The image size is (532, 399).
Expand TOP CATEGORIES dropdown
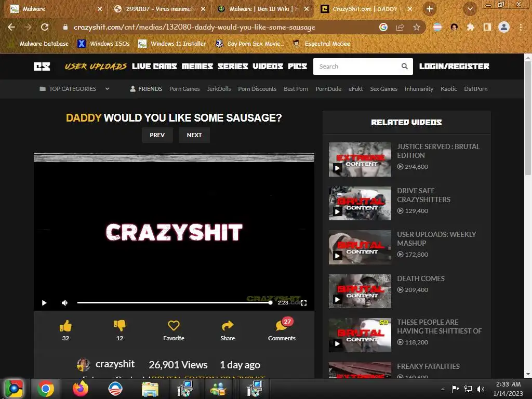pos(74,89)
